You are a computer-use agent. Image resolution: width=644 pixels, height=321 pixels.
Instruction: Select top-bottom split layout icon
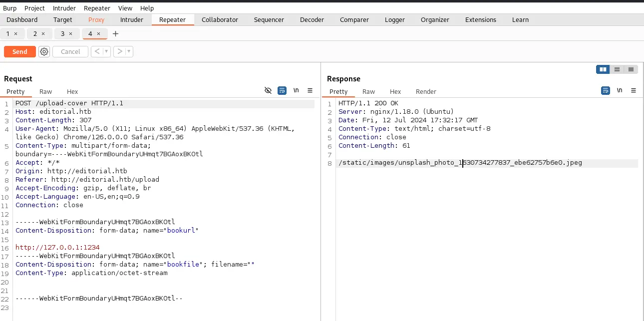click(x=617, y=69)
